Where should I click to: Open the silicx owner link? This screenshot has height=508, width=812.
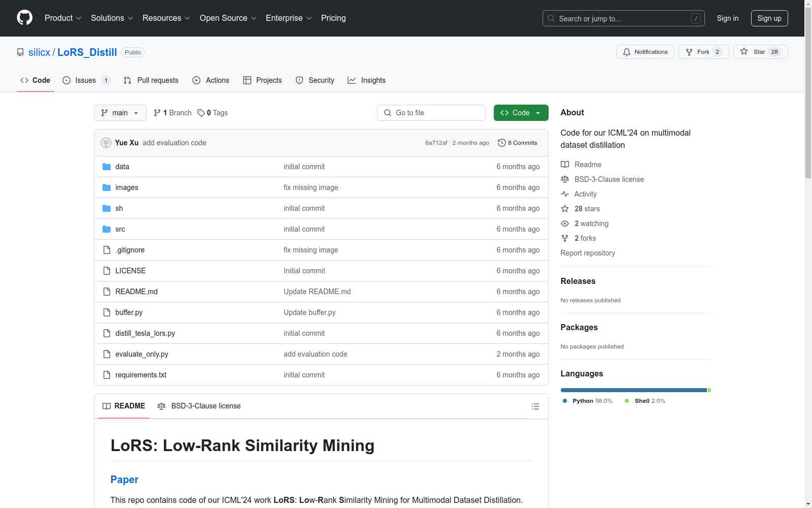click(39, 52)
